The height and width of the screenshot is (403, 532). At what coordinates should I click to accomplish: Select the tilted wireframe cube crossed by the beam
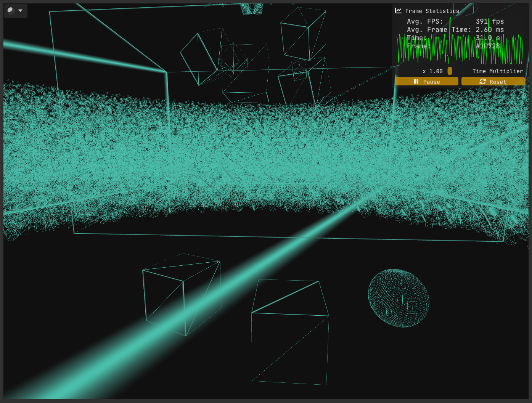click(182, 294)
